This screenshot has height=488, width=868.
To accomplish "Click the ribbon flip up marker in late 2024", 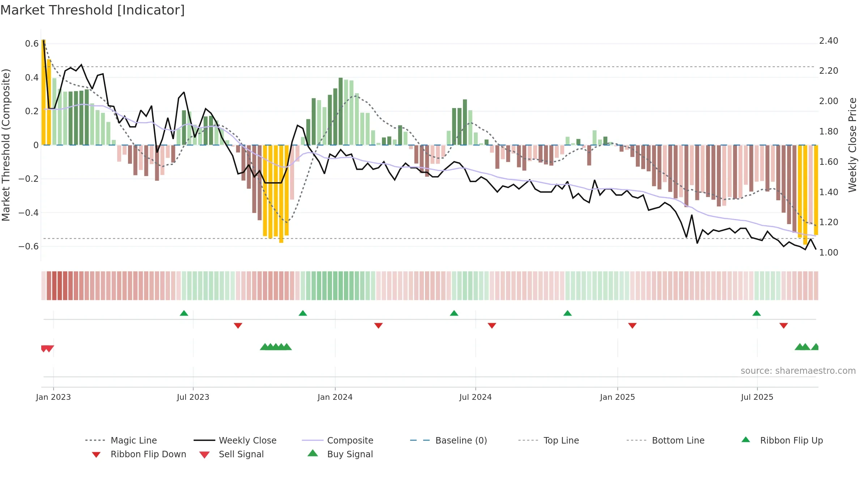I will pyautogui.click(x=567, y=313).
